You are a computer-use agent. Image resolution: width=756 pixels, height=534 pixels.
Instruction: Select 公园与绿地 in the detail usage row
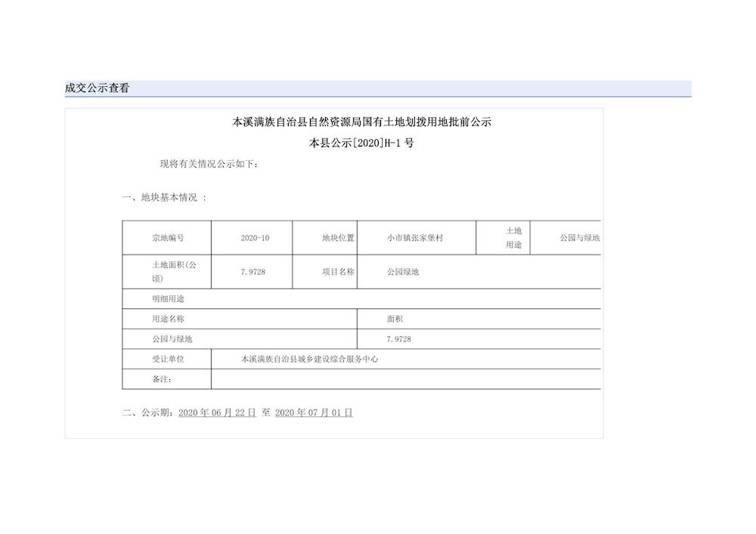(172, 339)
